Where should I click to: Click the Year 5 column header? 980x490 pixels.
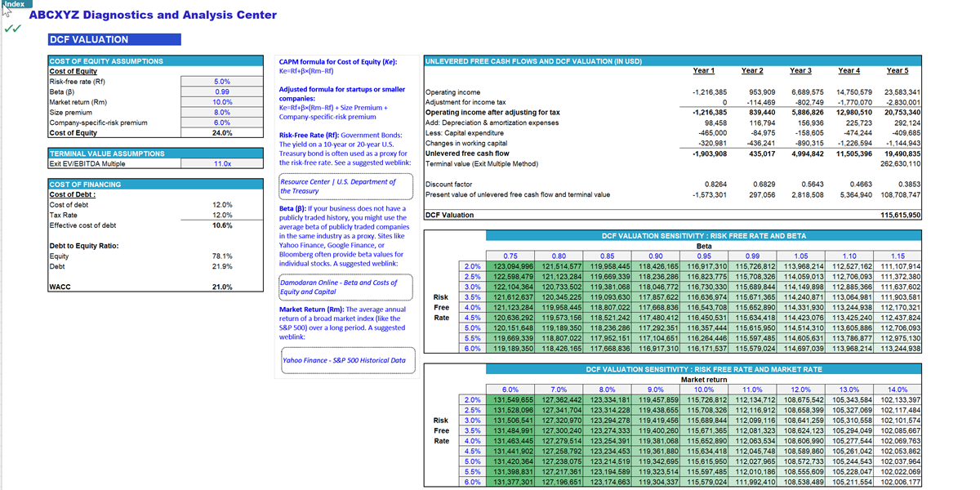pyautogui.click(x=898, y=71)
